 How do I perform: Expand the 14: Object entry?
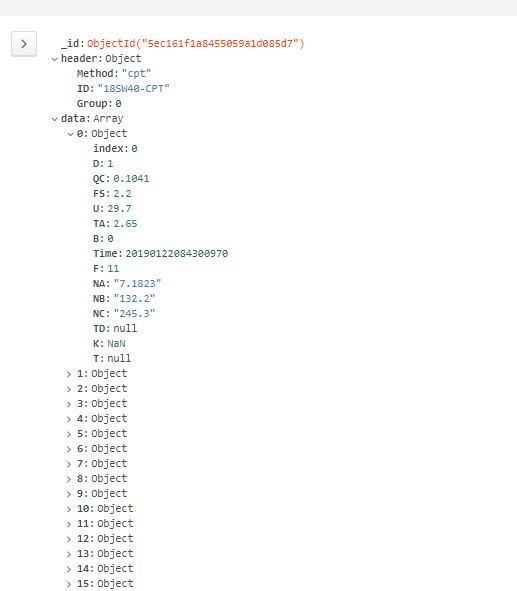[x=69, y=569]
